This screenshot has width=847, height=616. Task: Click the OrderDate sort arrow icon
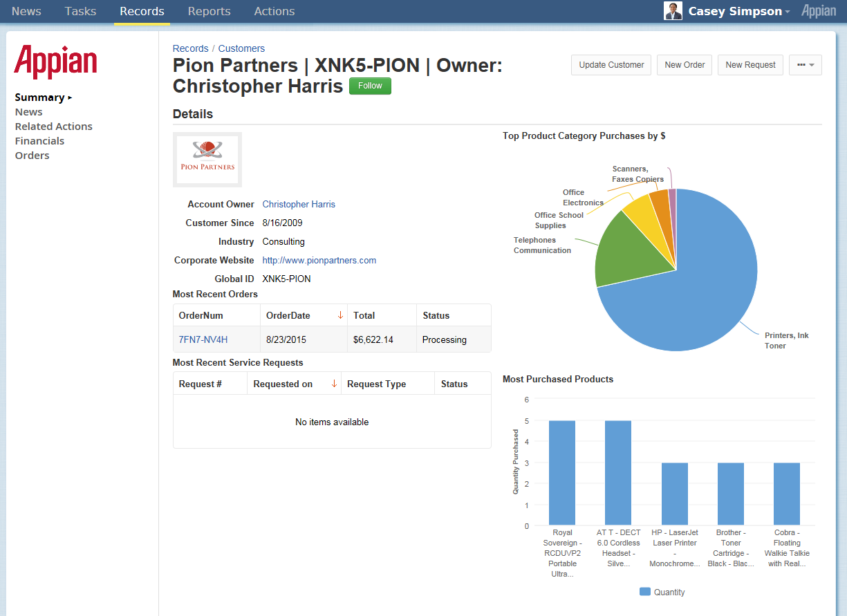click(x=340, y=315)
